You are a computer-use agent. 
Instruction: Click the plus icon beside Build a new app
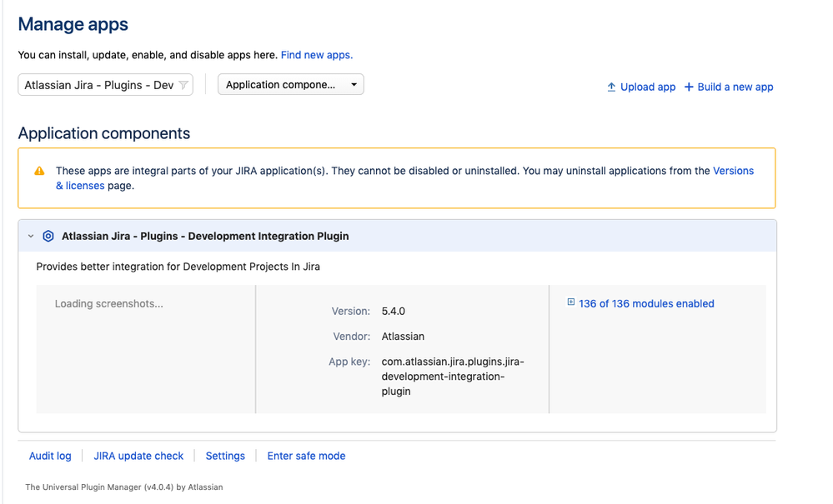coord(689,87)
